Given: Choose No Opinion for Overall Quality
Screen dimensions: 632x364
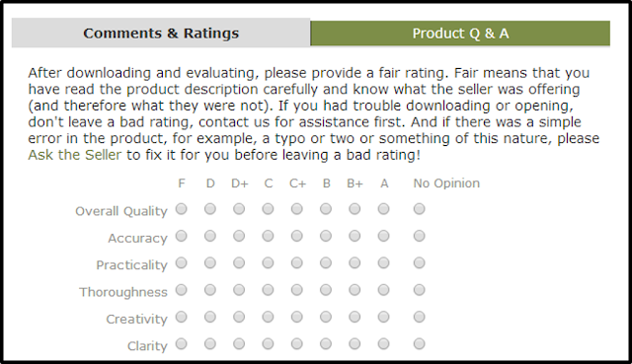Looking at the screenshot, I should click(419, 209).
